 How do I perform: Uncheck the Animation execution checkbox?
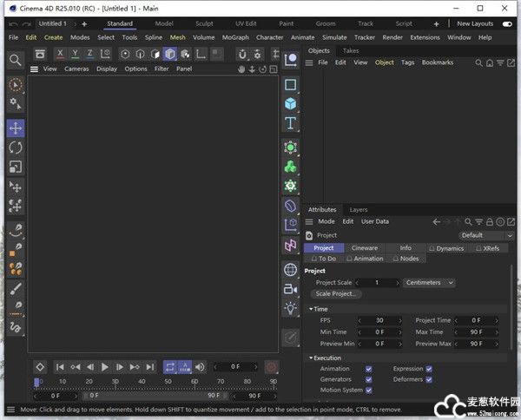point(369,369)
